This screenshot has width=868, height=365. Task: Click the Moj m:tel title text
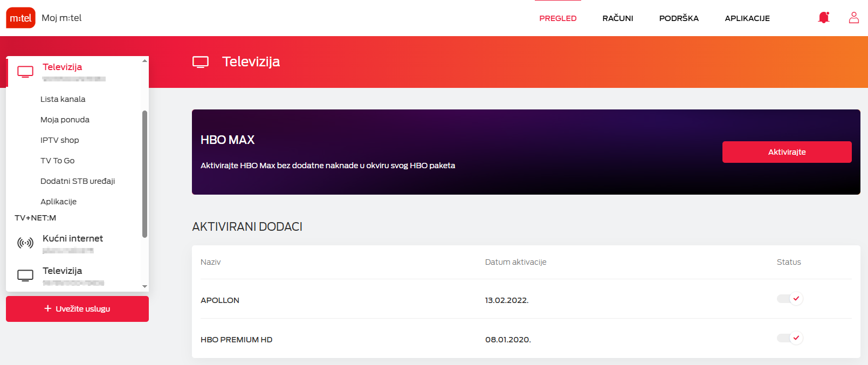61,18
